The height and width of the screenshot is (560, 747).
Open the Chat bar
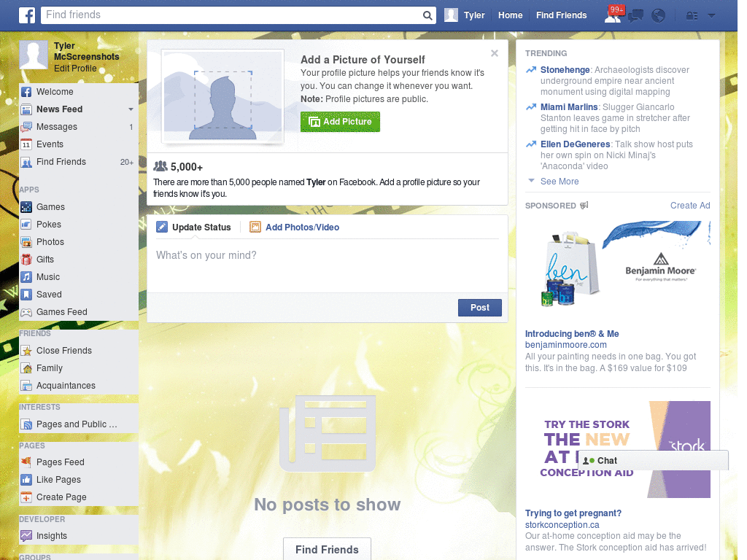[653, 461]
